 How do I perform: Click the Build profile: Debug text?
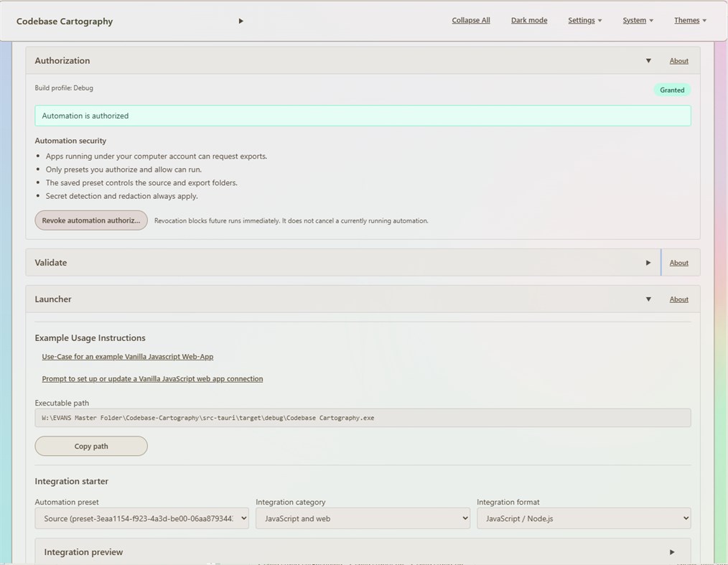(64, 88)
